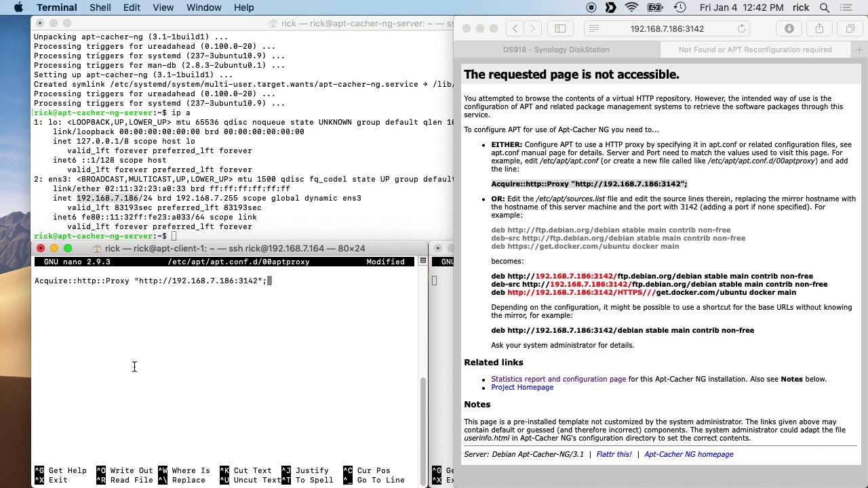Image resolution: width=868 pixels, height=488 pixels.
Task: Open Safari Share menu
Action: 819,28
